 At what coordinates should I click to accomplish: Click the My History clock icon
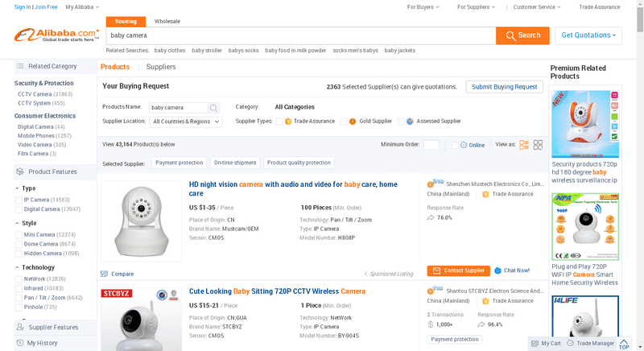(x=19, y=342)
